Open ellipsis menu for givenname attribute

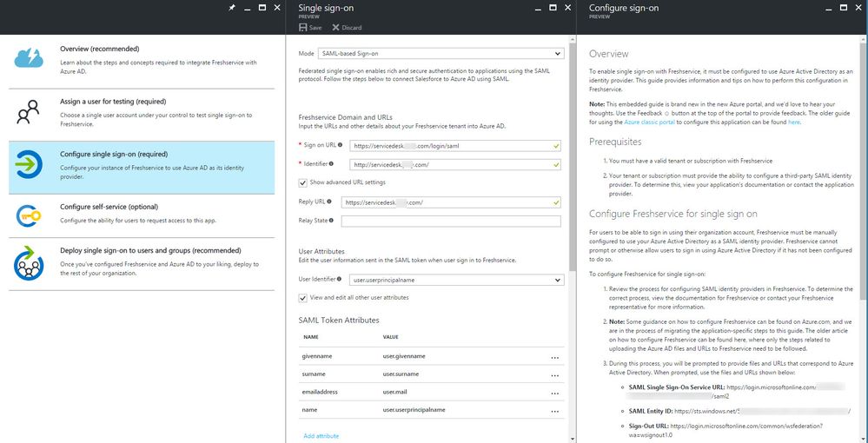(x=554, y=358)
